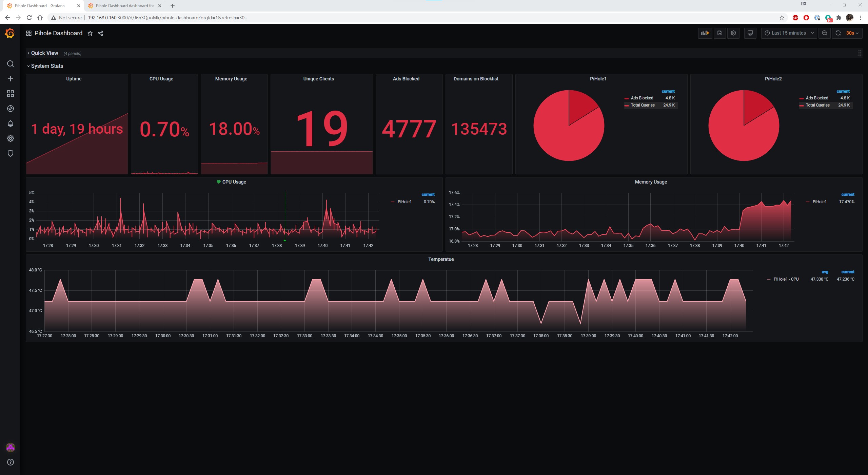Viewport: 868px width, 475px height.
Task: Click the browser address bar URL
Action: [167, 18]
